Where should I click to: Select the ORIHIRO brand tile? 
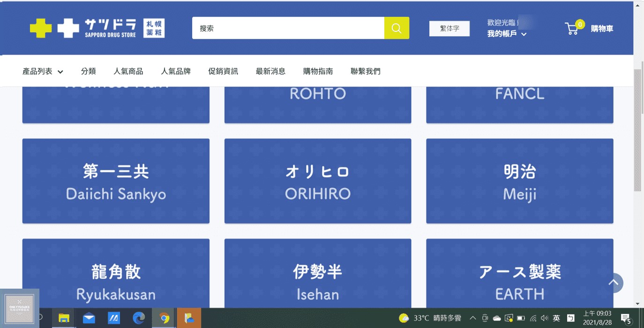click(318, 181)
